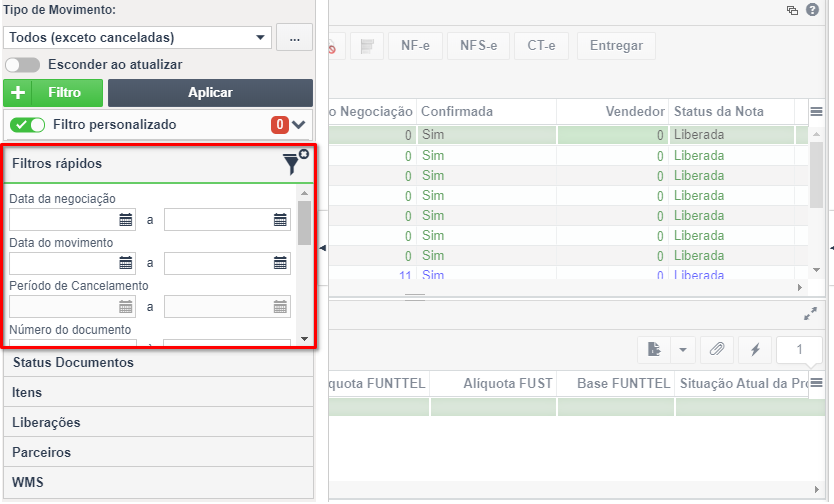Click the paperclip attachment icon
This screenshot has width=834, height=504.
(x=717, y=349)
